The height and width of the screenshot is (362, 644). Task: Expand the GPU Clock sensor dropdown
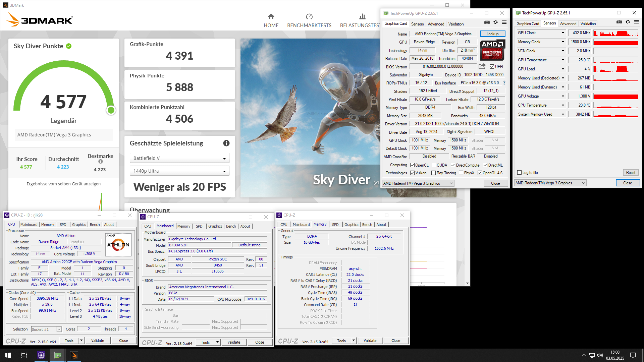pyautogui.click(x=563, y=33)
